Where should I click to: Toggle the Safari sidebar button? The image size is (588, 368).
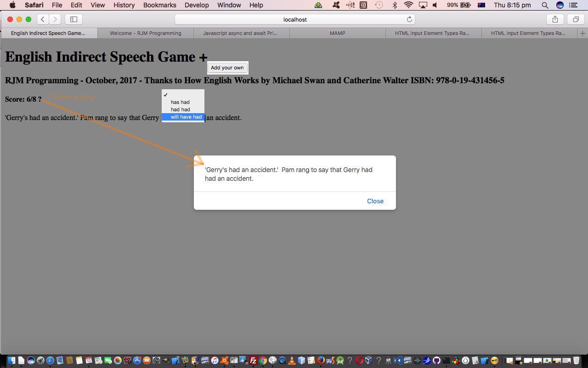pyautogui.click(x=73, y=19)
